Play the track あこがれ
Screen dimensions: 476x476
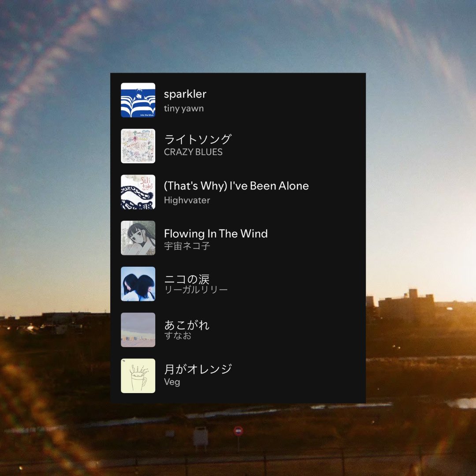pos(187,325)
